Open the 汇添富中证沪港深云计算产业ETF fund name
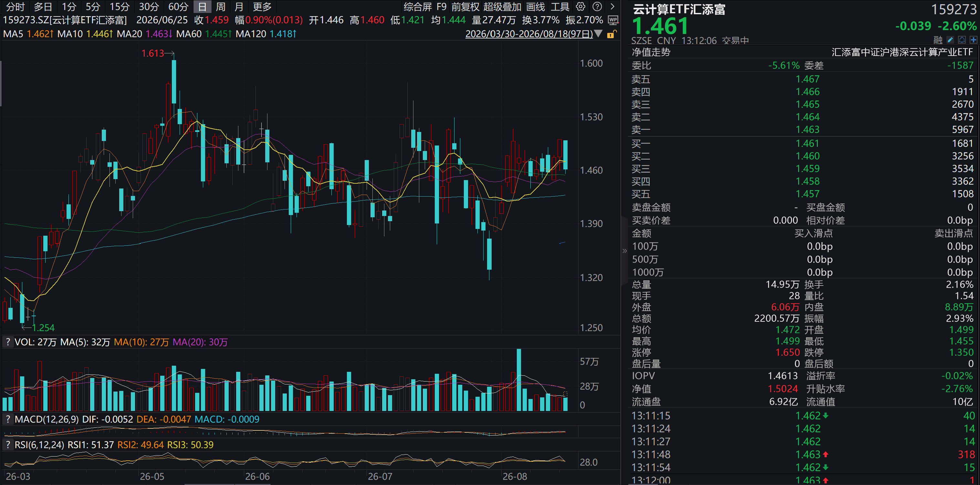The image size is (980, 485). click(x=902, y=52)
